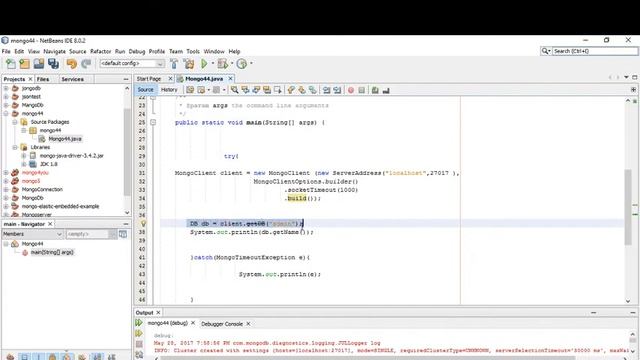The width and height of the screenshot is (640, 360).
Task: Open the Tools menu
Action: (x=193, y=51)
